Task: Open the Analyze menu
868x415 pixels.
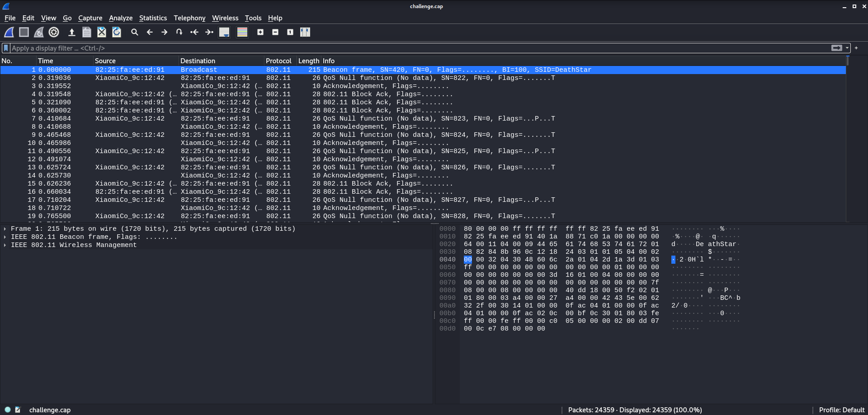Action: (x=121, y=18)
